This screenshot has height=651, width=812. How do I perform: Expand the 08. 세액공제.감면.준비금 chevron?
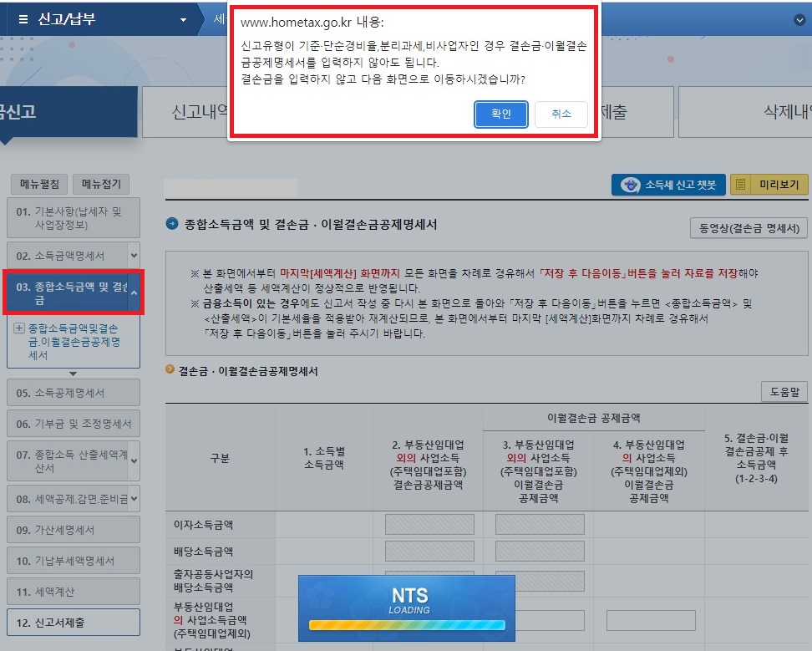(x=134, y=499)
